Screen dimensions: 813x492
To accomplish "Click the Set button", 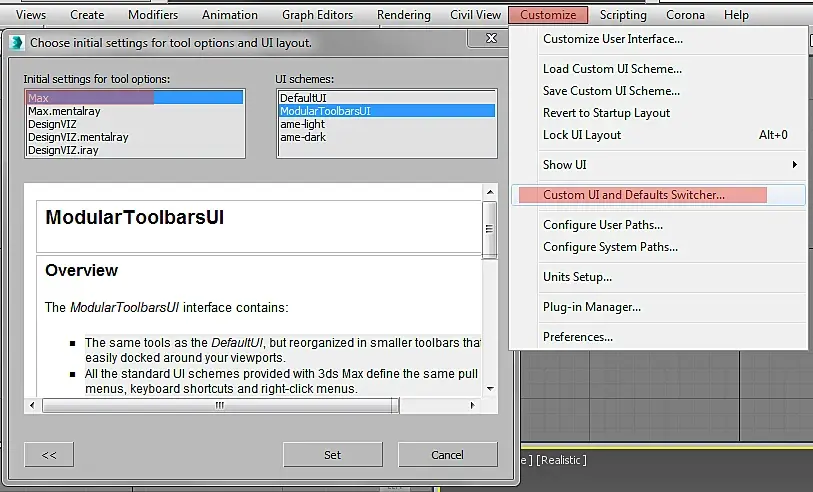I will [333, 455].
